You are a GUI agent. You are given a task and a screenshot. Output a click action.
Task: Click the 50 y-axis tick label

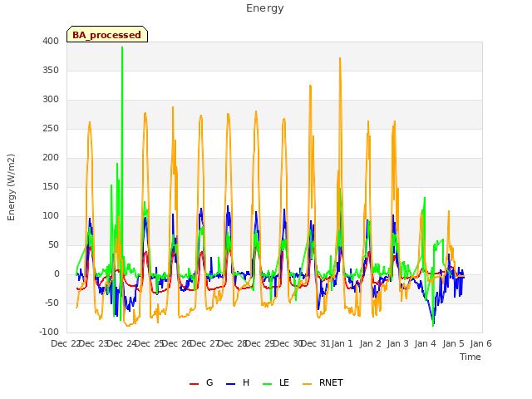53,245
